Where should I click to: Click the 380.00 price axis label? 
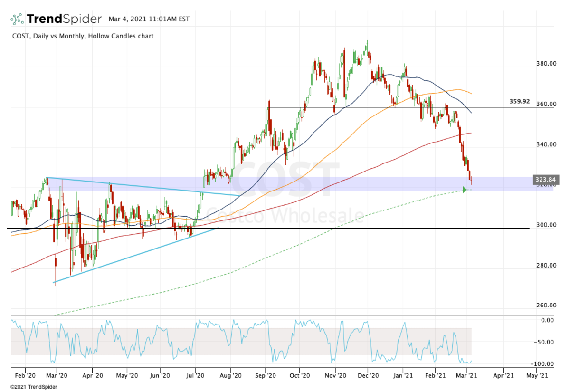[x=546, y=64]
